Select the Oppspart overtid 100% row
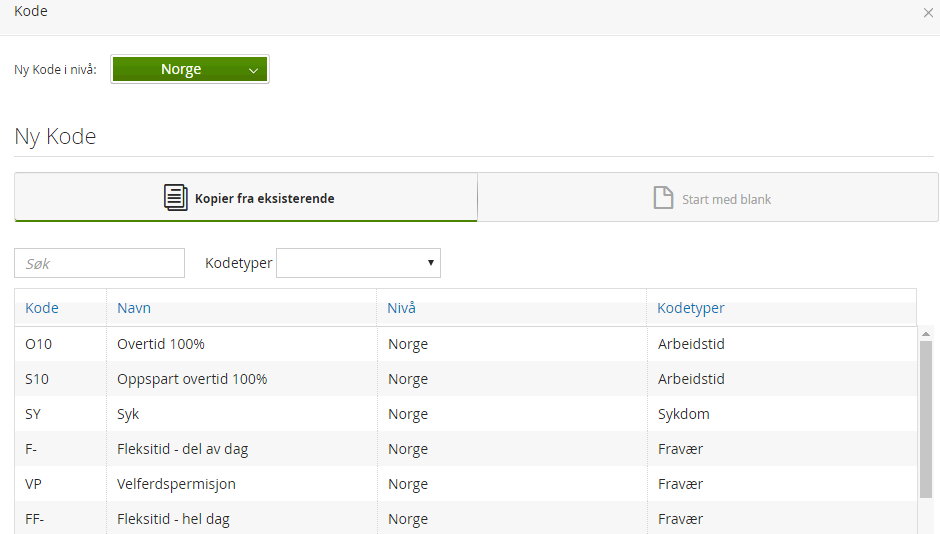This screenshot has width=940, height=534. pyautogui.click(x=192, y=379)
